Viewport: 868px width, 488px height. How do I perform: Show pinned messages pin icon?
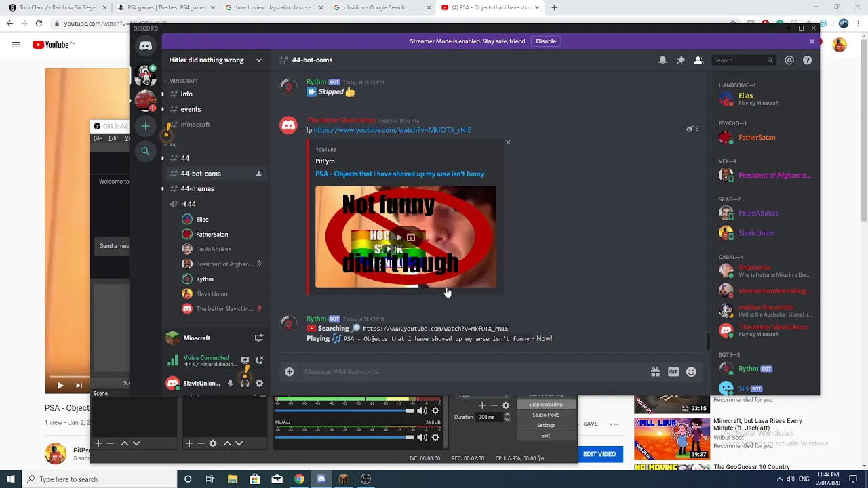(681, 60)
